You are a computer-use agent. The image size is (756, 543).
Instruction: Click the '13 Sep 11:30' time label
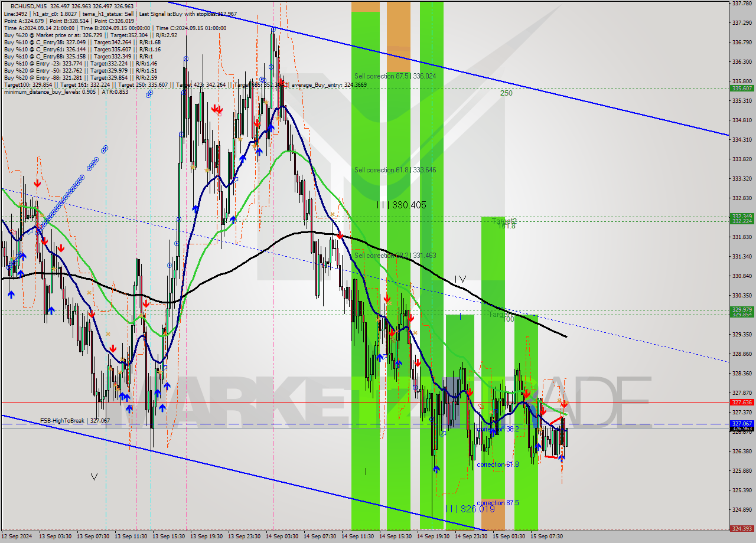pos(131,537)
